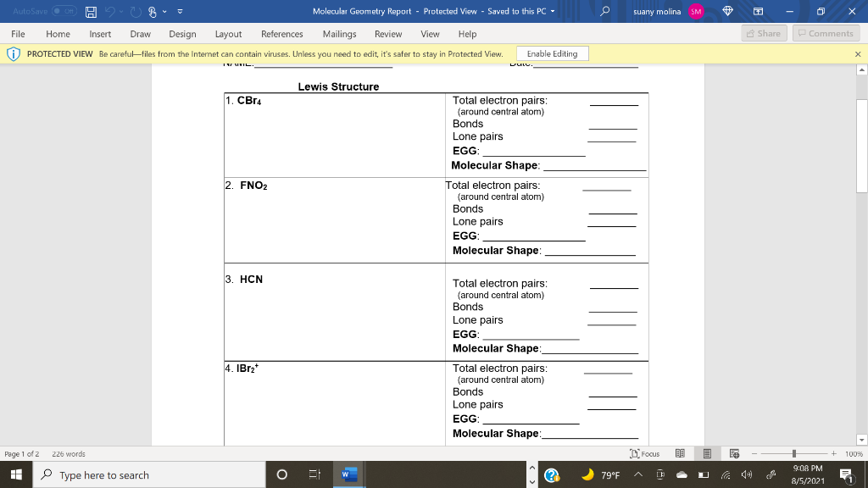Select Web Layout view icon

tap(735, 454)
